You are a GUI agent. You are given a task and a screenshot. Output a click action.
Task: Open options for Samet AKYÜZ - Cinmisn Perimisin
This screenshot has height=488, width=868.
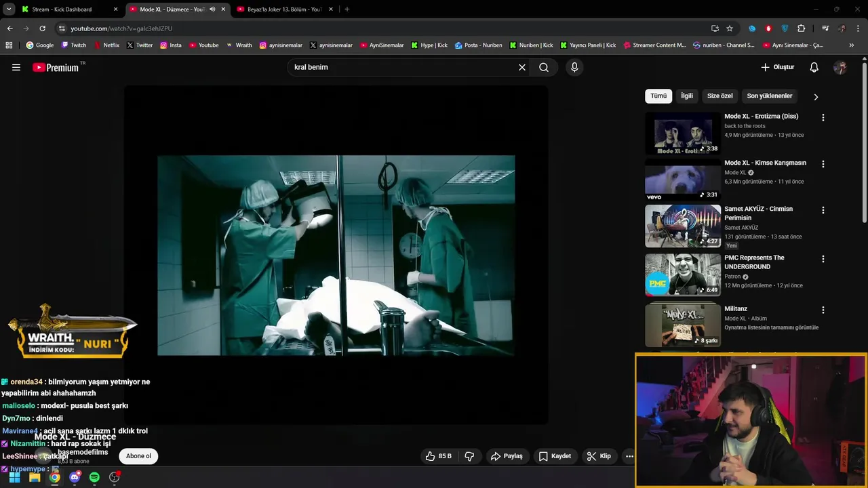tap(823, 210)
